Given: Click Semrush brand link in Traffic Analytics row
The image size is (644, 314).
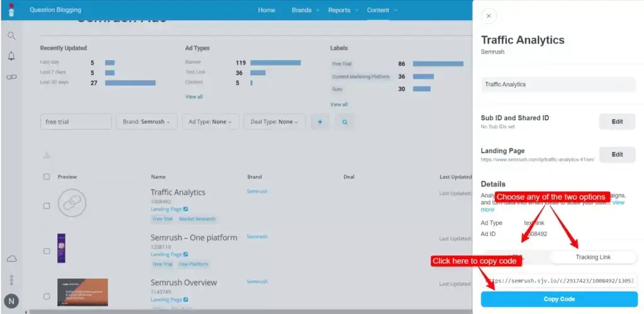Looking at the screenshot, I should click(257, 192).
